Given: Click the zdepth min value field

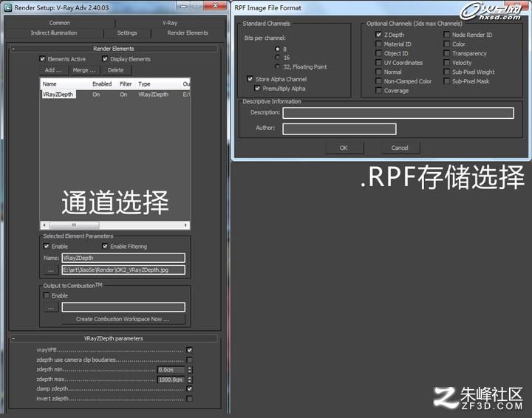Looking at the screenshot, I should (171, 370).
